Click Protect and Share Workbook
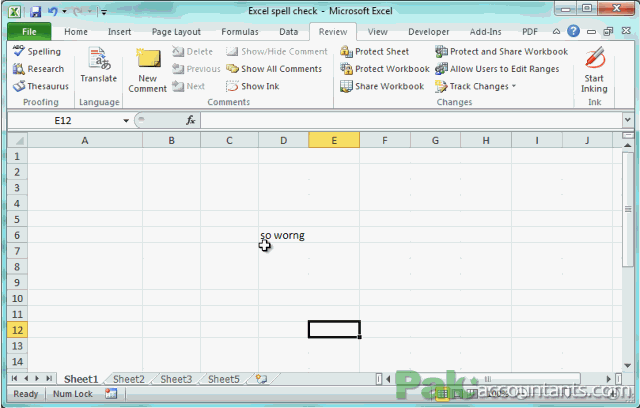Viewport: 640px width, 408px height. [502, 51]
